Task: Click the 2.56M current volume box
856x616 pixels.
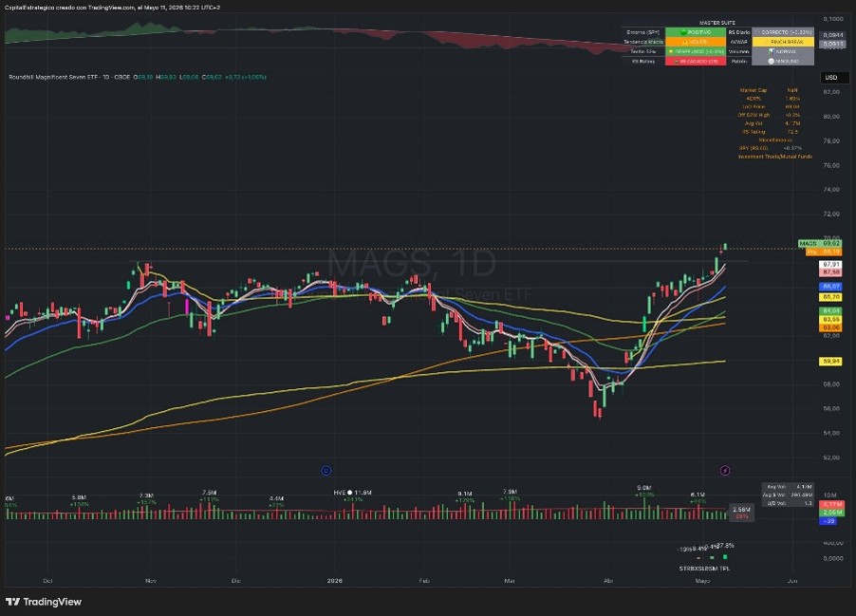Action: coord(741,513)
